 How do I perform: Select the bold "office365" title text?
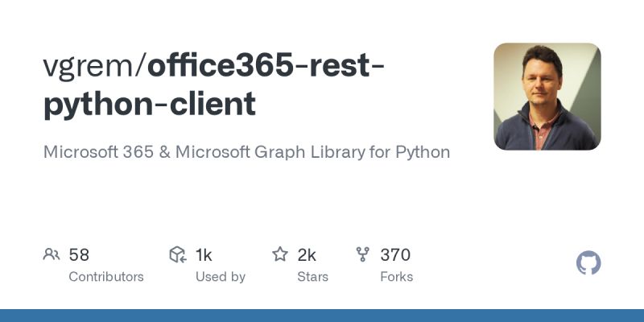click(220, 67)
